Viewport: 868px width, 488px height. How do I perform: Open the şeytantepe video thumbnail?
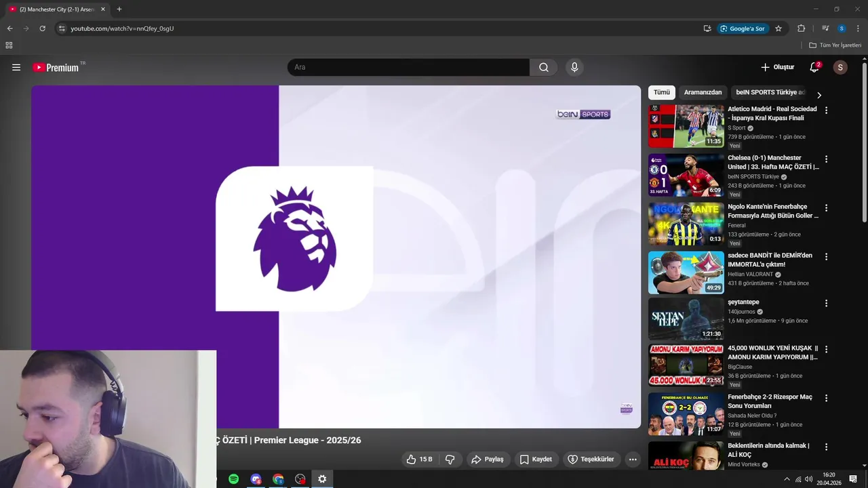coord(686,319)
